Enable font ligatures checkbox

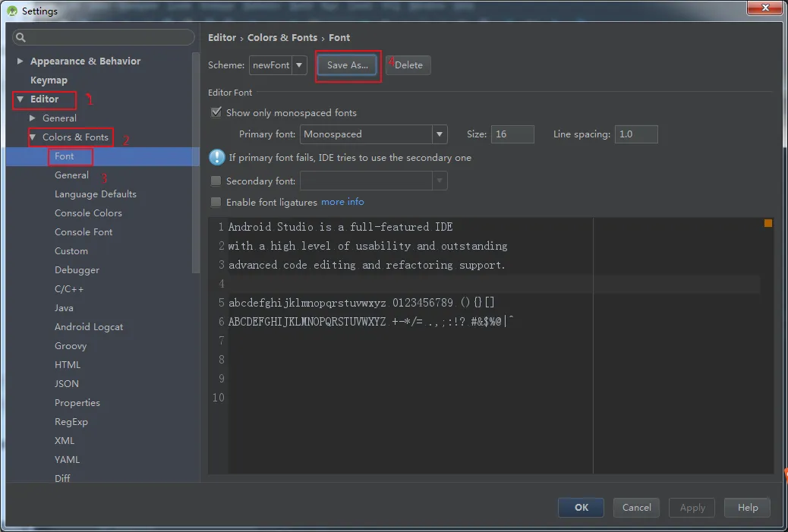point(216,202)
